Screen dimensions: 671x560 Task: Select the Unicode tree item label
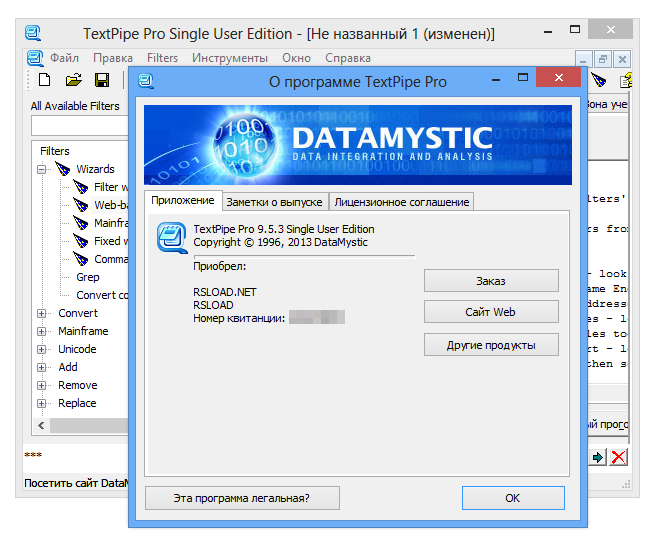click(77, 349)
